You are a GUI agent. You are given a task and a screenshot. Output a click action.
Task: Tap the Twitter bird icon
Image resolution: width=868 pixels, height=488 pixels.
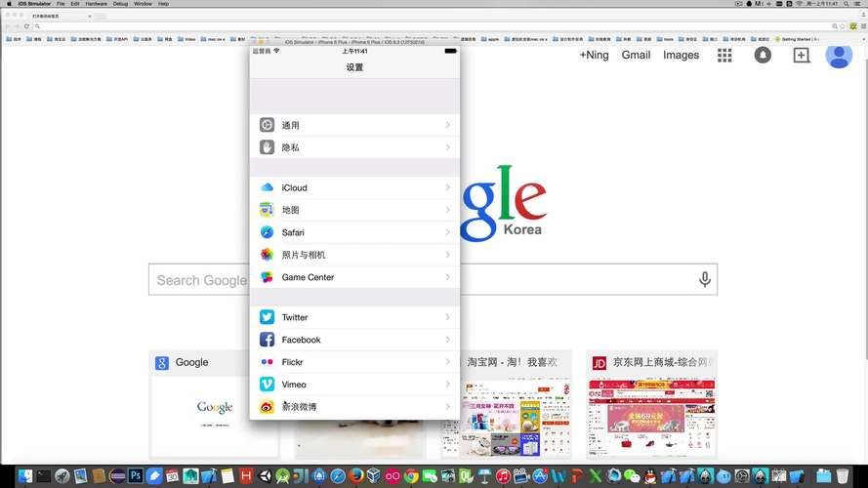tap(267, 317)
